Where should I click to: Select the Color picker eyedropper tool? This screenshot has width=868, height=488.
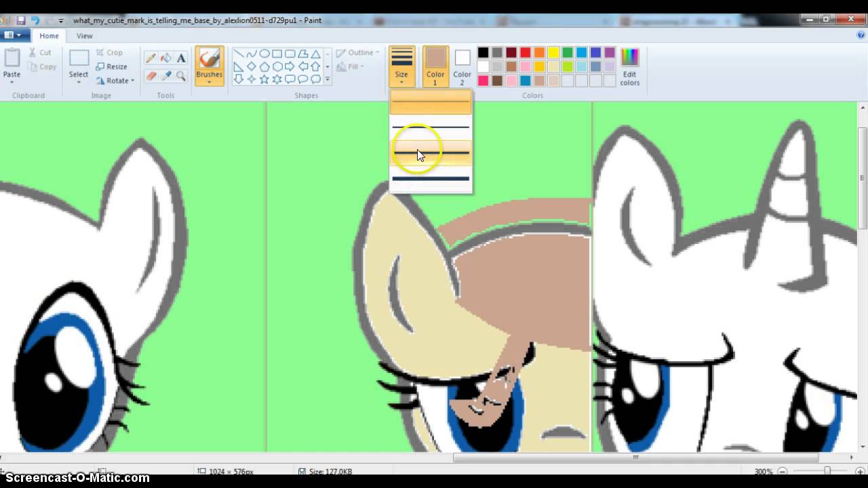click(166, 76)
